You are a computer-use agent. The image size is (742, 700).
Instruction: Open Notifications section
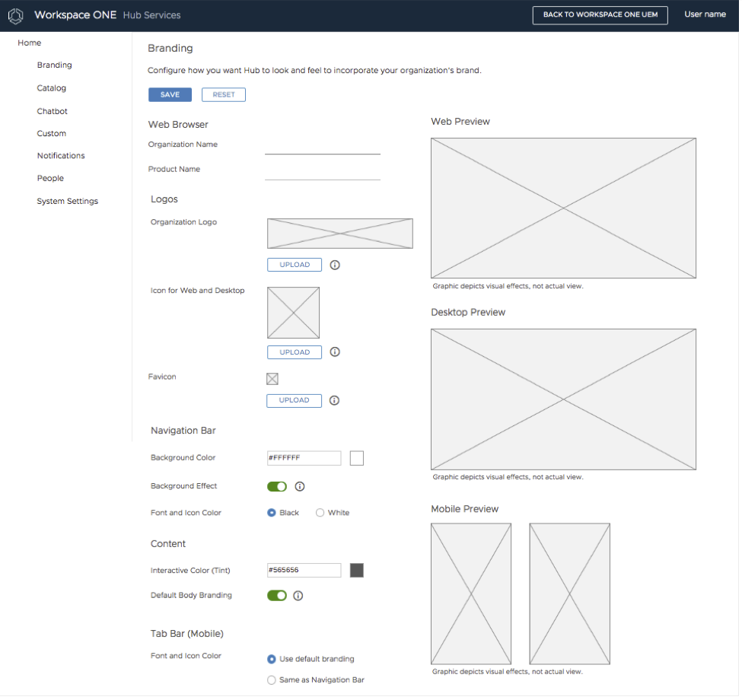tap(61, 156)
